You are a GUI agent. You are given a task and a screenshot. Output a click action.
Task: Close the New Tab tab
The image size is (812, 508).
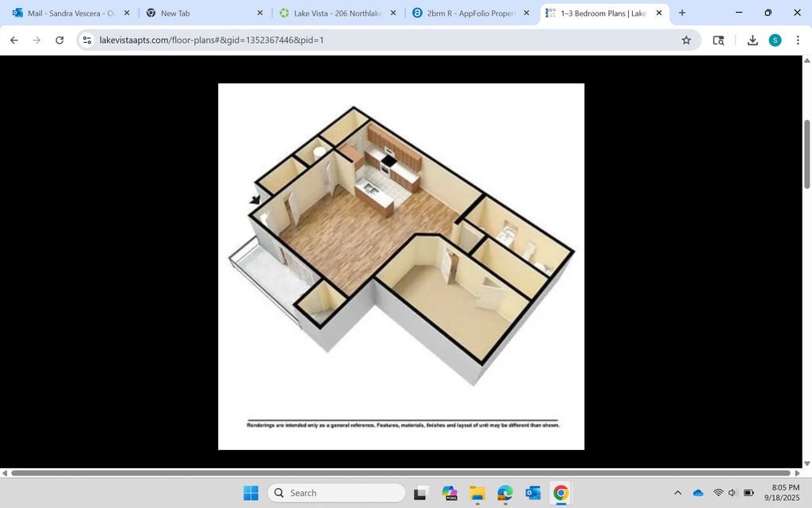pyautogui.click(x=260, y=13)
